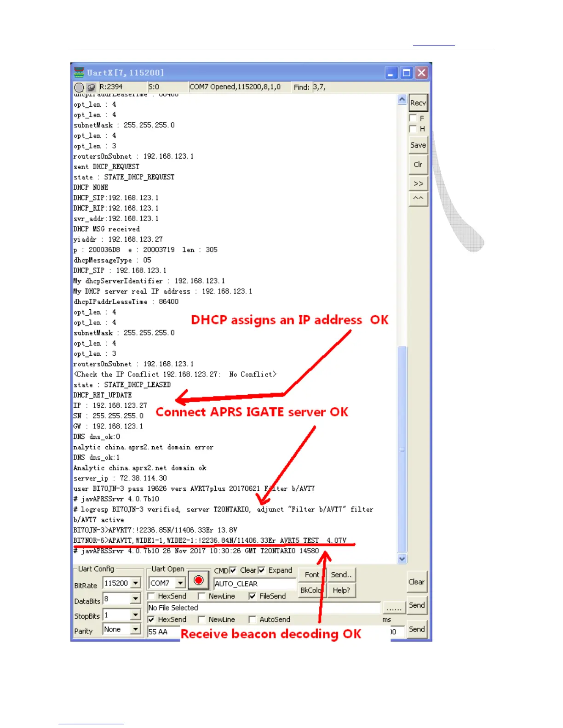The image size is (563, 728).
Task: Toggle the F checkbox under Recv
Action: pos(413,118)
